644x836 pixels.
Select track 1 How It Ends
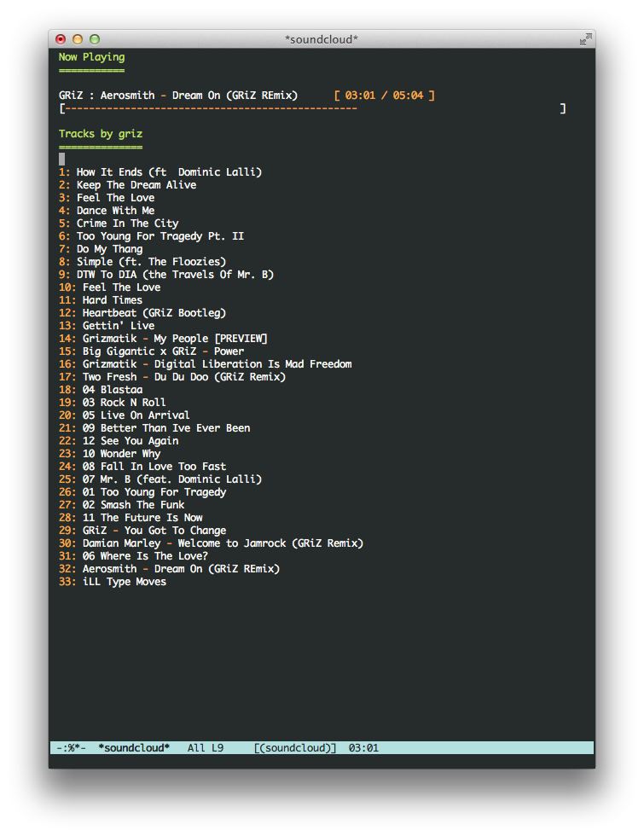(160, 172)
